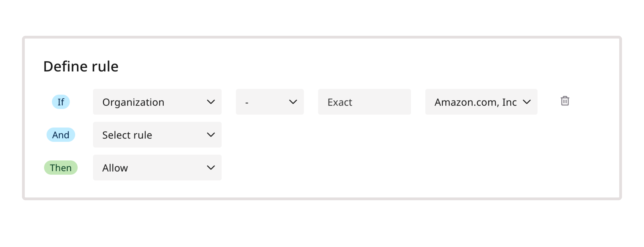Click the And condition badge

pos(61,135)
